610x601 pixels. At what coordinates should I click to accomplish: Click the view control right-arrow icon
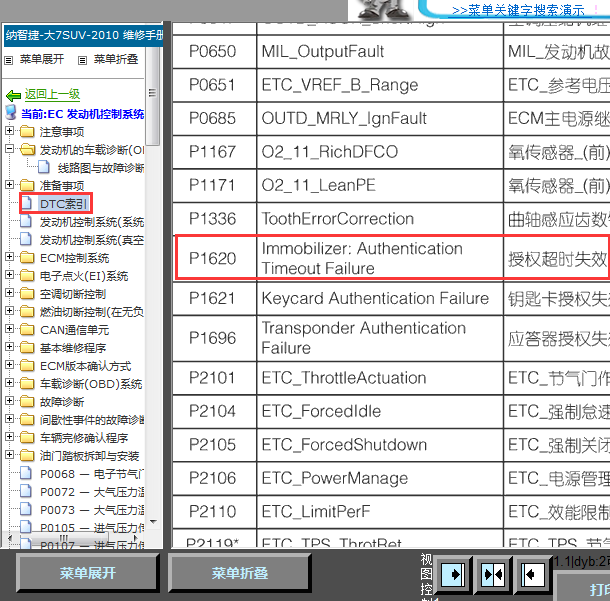[453, 574]
